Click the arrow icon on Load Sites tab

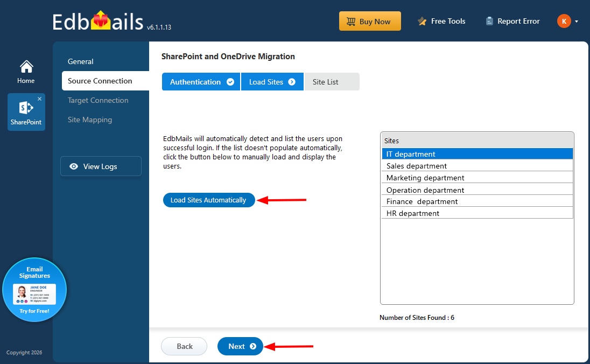click(x=292, y=82)
